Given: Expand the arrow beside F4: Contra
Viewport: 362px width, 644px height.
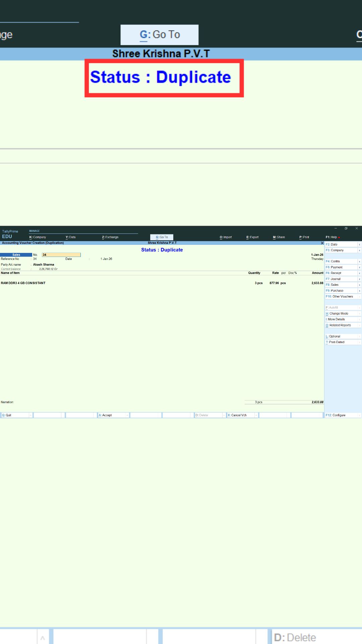Looking at the screenshot, I should [x=359, y=262].
